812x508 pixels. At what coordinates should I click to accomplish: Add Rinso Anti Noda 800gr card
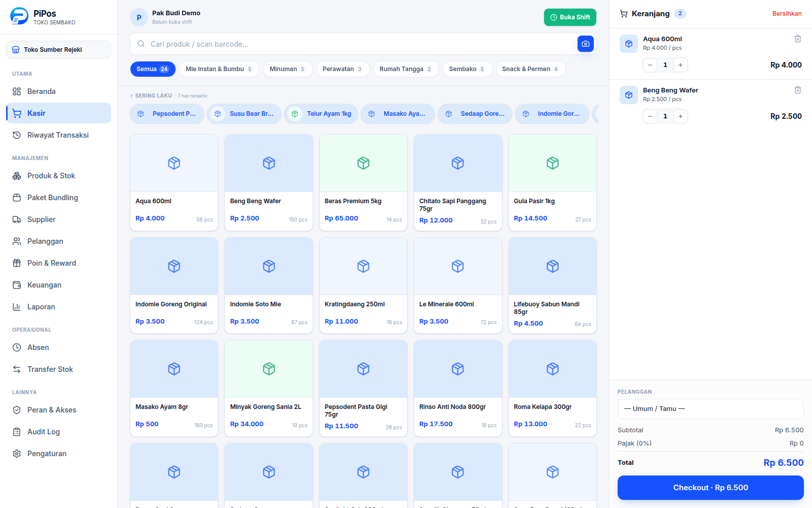[458, 388]
